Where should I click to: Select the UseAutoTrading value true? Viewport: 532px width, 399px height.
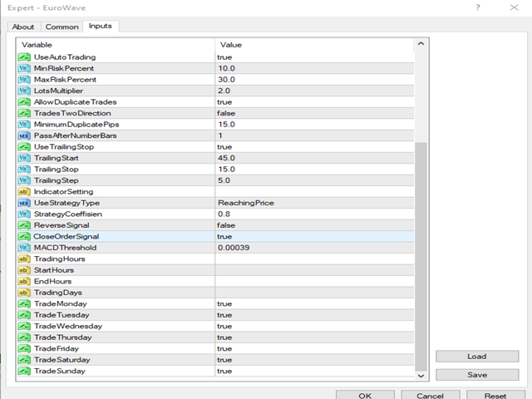point(224,57)
